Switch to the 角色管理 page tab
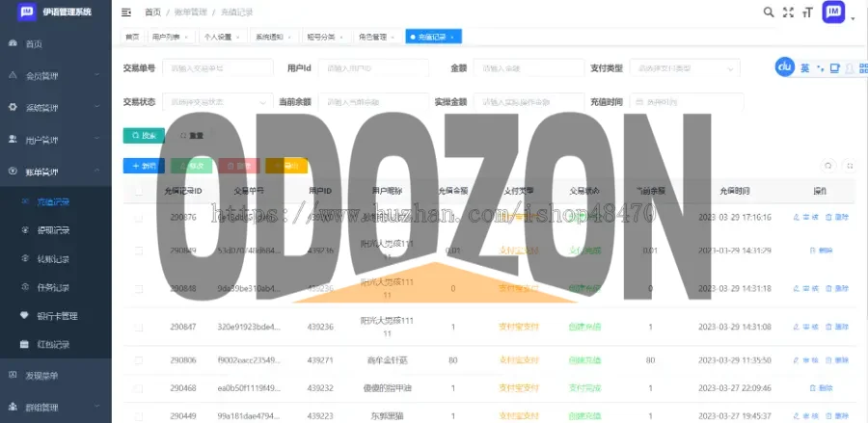868x423 pixels. pyautogui.click(x=377, y=37)
